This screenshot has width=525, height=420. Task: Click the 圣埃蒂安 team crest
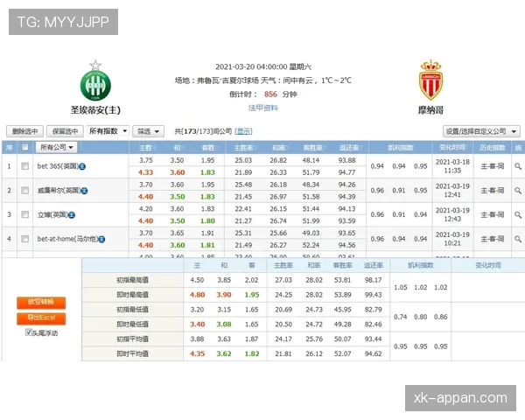click(x=95, y=81)
